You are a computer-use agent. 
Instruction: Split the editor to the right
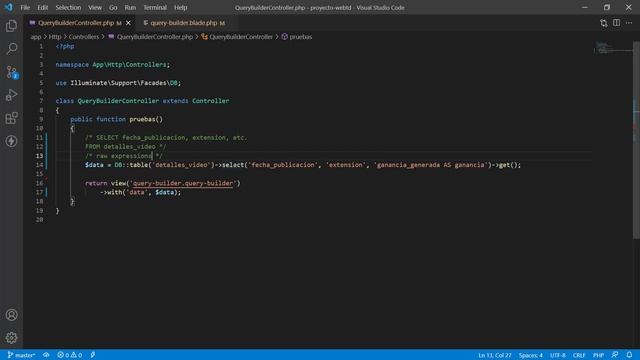616,23
